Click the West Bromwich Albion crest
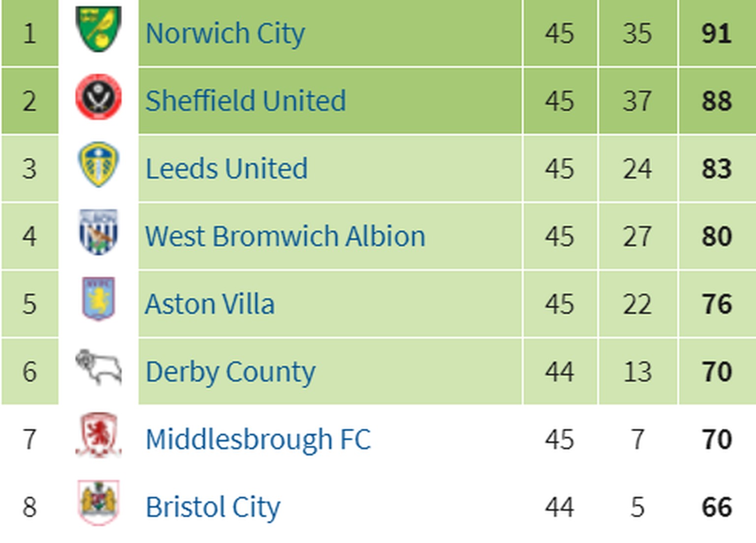The width and height of the screenshot is (756, 543). [98, 232]
